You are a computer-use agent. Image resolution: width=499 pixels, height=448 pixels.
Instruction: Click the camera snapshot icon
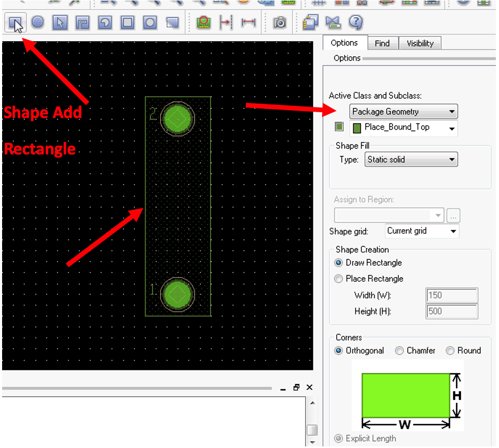click(280, 23)
